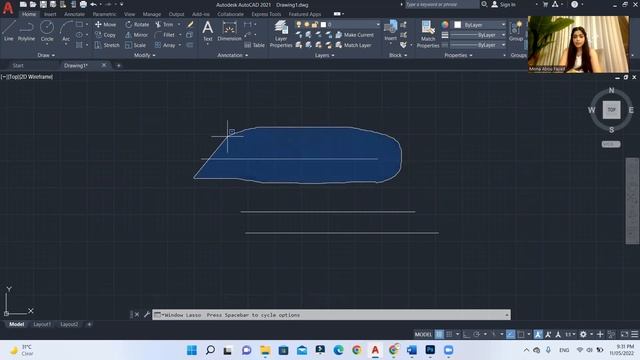
Task: Toggle ortho mode in status bar
Action: point(467,334)
